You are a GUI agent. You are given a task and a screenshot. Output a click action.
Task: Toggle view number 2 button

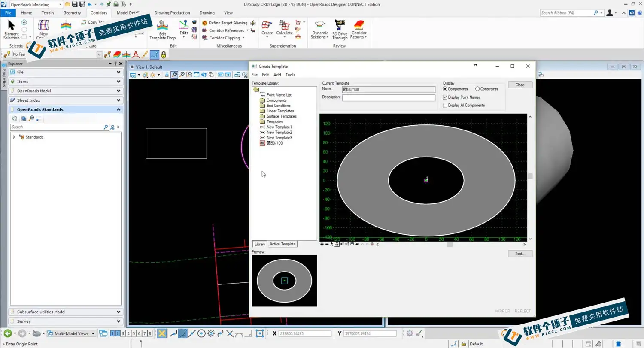click(x=118, y=333)
